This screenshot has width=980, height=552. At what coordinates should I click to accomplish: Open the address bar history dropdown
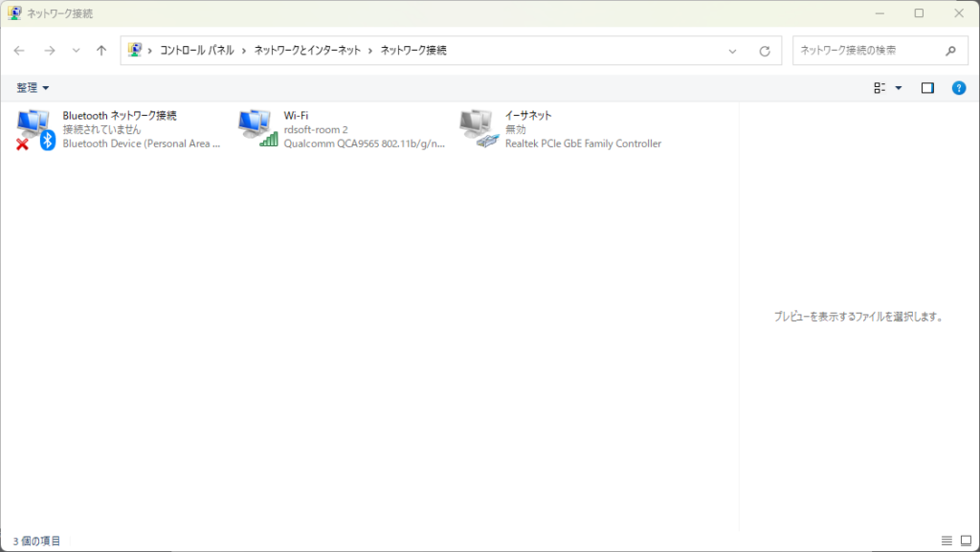point(733,51)
